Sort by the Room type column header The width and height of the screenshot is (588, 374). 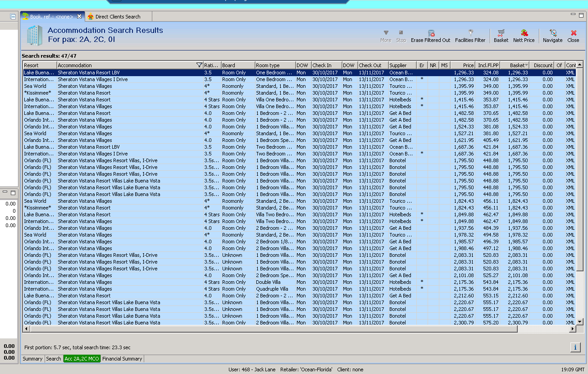tap(275, 65)
